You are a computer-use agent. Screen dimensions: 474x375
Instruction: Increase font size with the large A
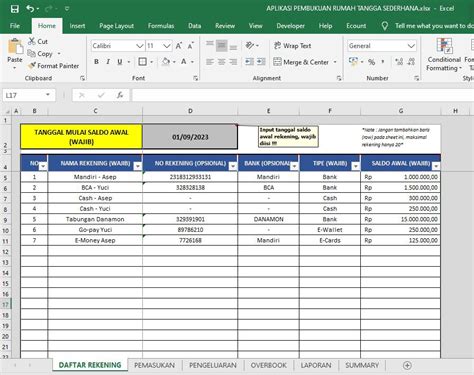[x=179, y=46]
